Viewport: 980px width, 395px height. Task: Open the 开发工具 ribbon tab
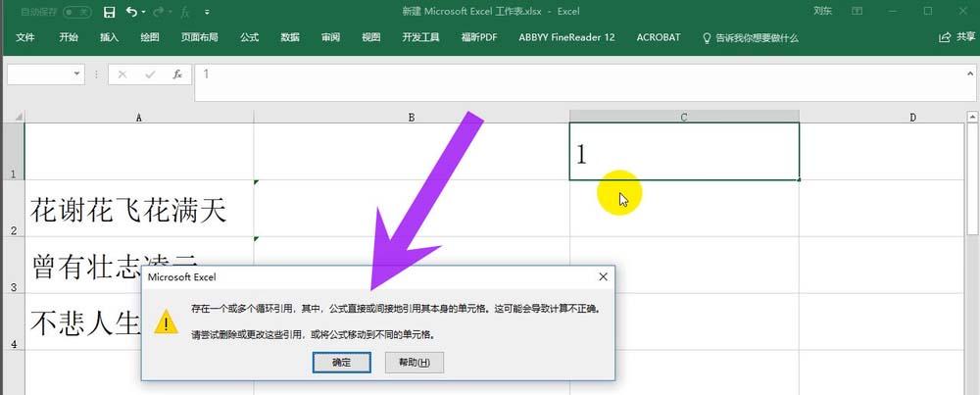(x=420, y=37)
